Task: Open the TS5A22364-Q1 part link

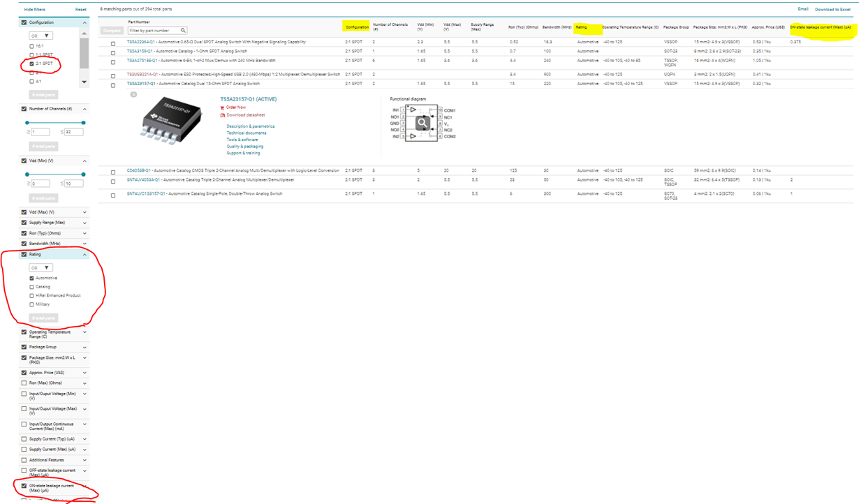Action: pos(140,42)
